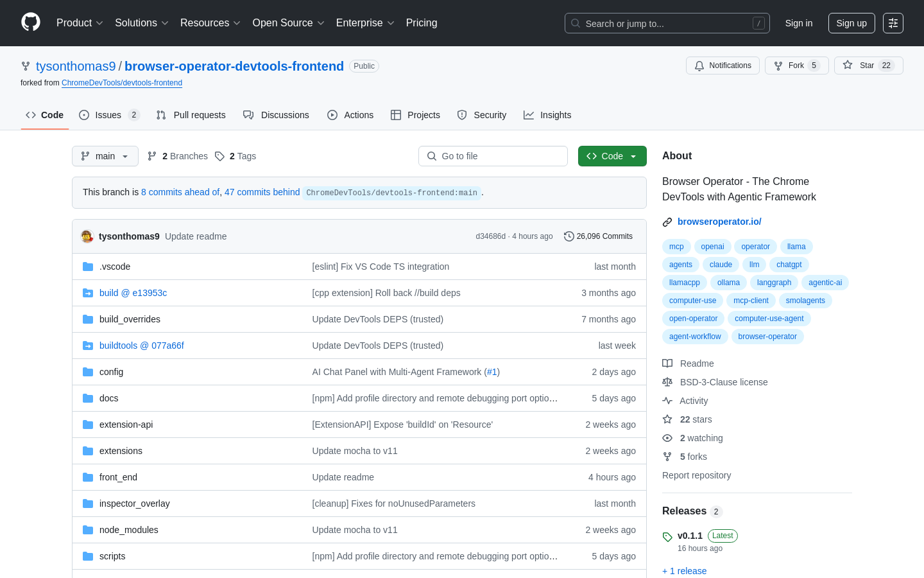This screenshot has height=578, width=924.
Task: Select the smolagents topic tag
Action: 805,301
